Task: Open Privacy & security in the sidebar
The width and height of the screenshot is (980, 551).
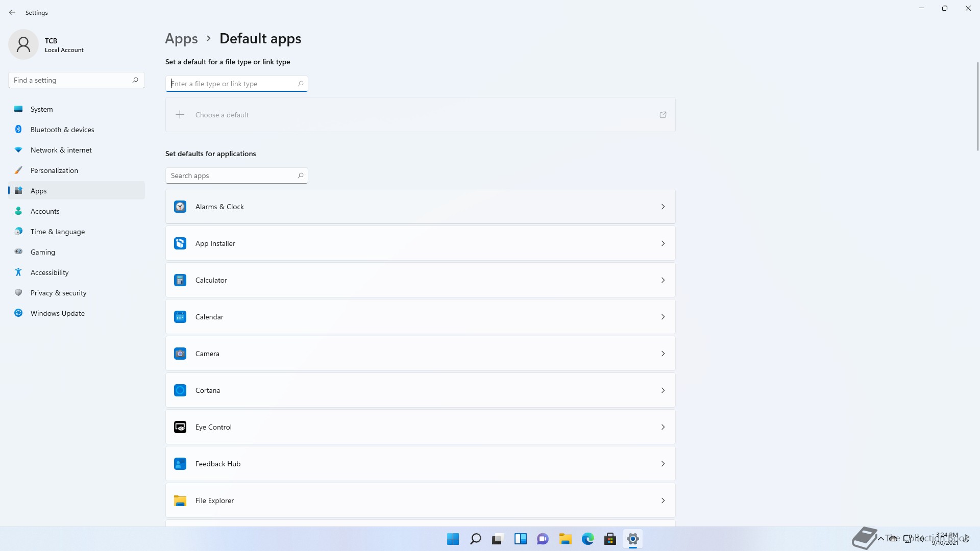Action: tap(77, 293)
